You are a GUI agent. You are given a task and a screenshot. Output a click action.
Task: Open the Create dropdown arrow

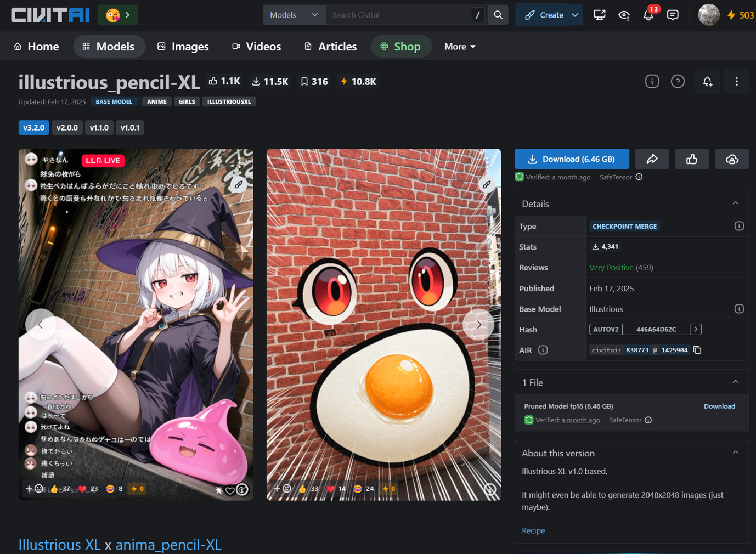coord(575,15)
